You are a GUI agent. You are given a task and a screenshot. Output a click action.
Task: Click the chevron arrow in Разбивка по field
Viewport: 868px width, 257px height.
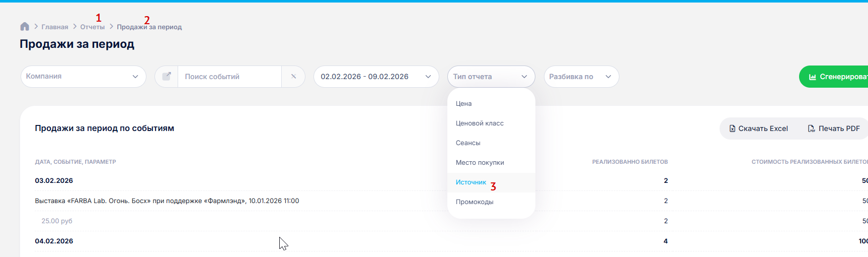tap(608, 77)
